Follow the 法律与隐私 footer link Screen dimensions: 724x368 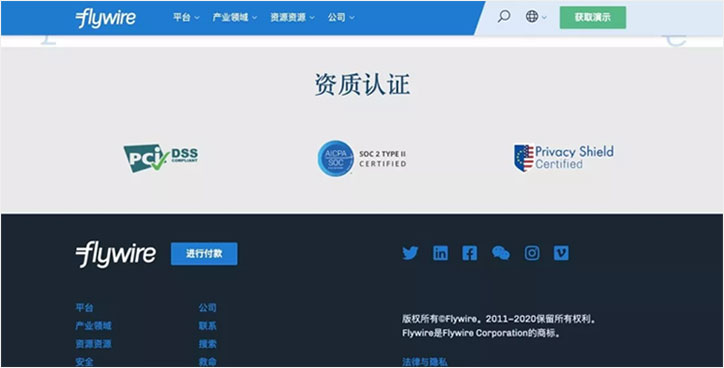(425, 362)
